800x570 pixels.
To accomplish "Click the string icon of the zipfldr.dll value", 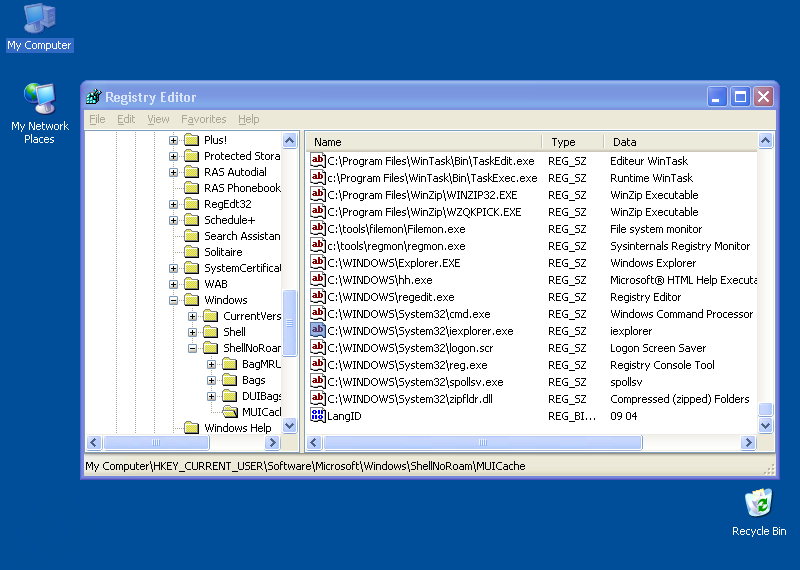I will [x=317, y=399].
